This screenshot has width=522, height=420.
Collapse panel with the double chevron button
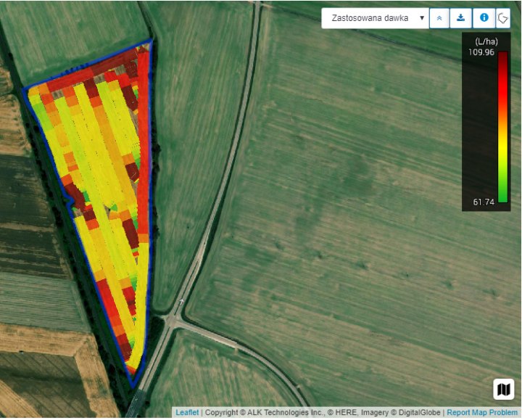pos(439,18)
